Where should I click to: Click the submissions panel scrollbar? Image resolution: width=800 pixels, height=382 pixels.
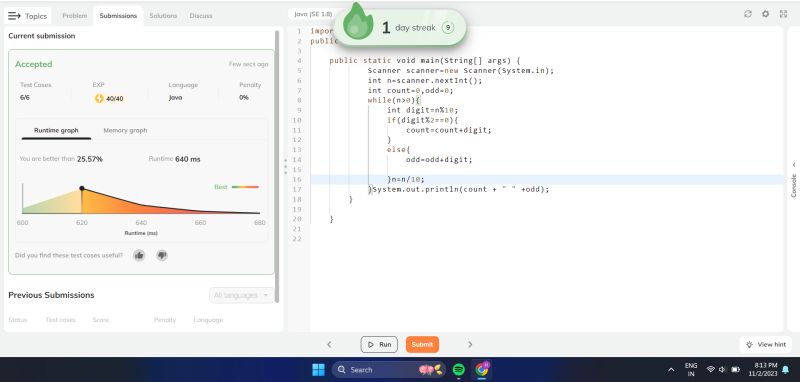pos(277,166)
